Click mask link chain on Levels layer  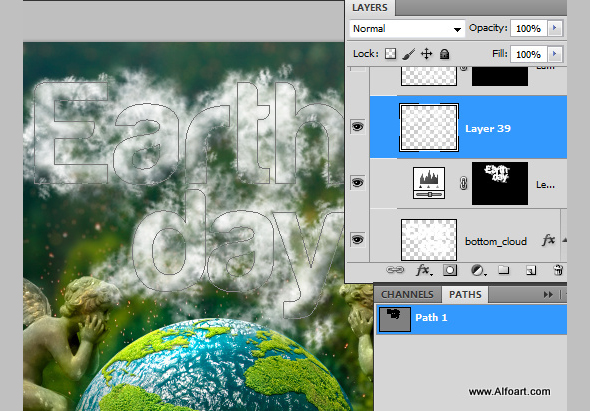coord(463,183)
